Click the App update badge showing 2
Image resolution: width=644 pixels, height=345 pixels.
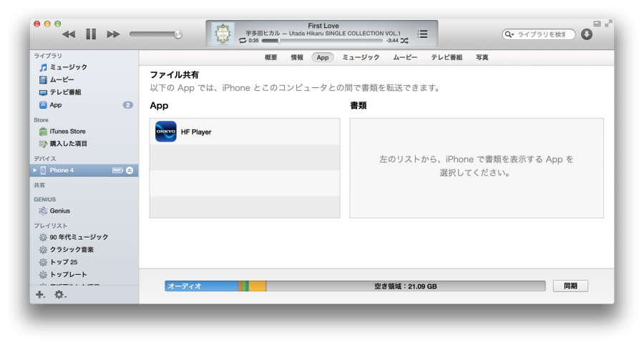[128, 105]
